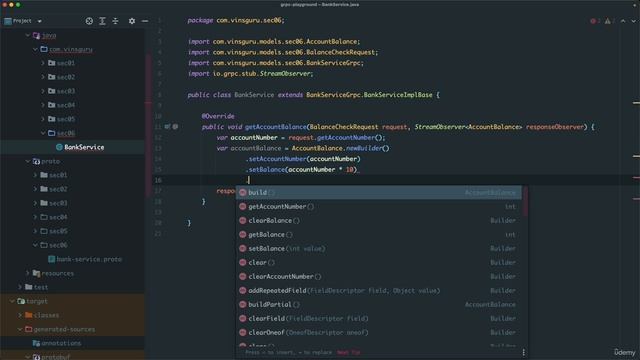640x360 pixels.
Task: Click 'BankServiceGrpc' in line 8 of code
Action: point(333,95)
